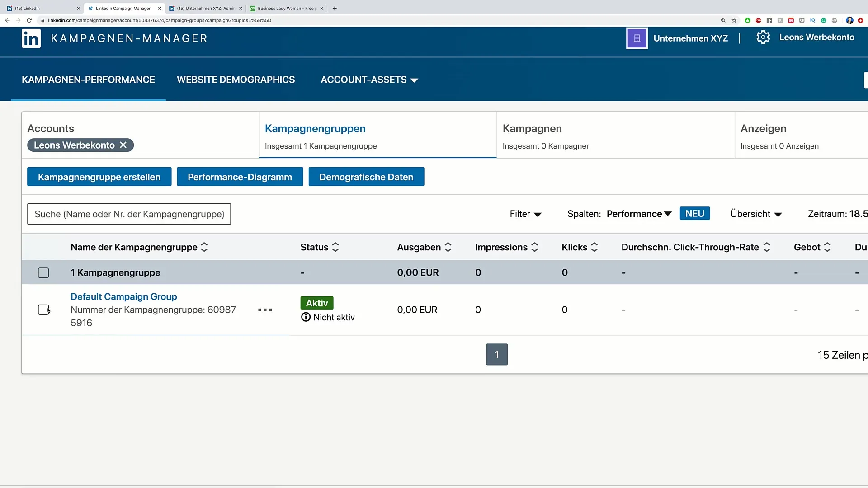Show Demografische Daten
Image resolution: width=868 pixels, height=488 pixels.
366,177
